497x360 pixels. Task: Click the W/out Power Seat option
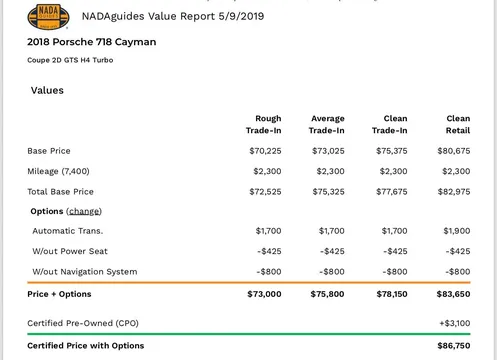(70, 251)
